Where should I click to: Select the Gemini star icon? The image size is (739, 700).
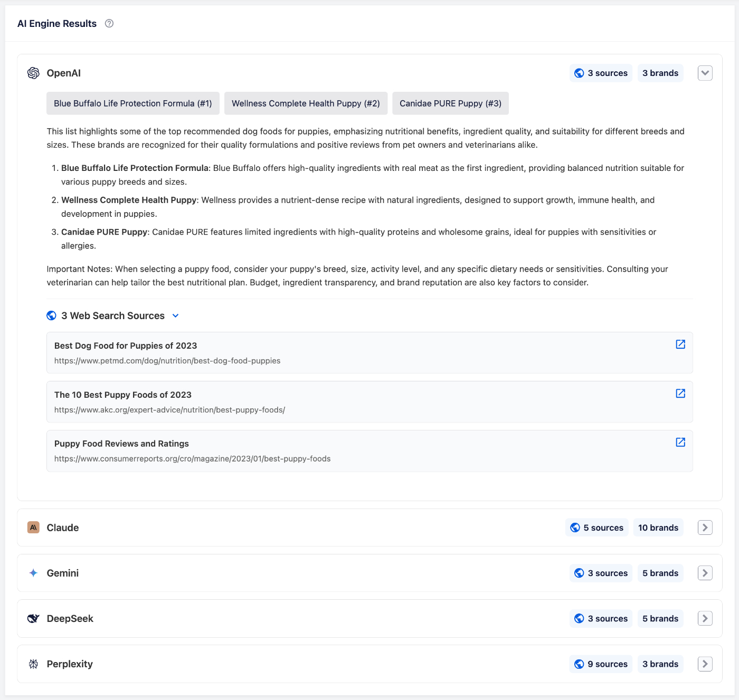33,573
